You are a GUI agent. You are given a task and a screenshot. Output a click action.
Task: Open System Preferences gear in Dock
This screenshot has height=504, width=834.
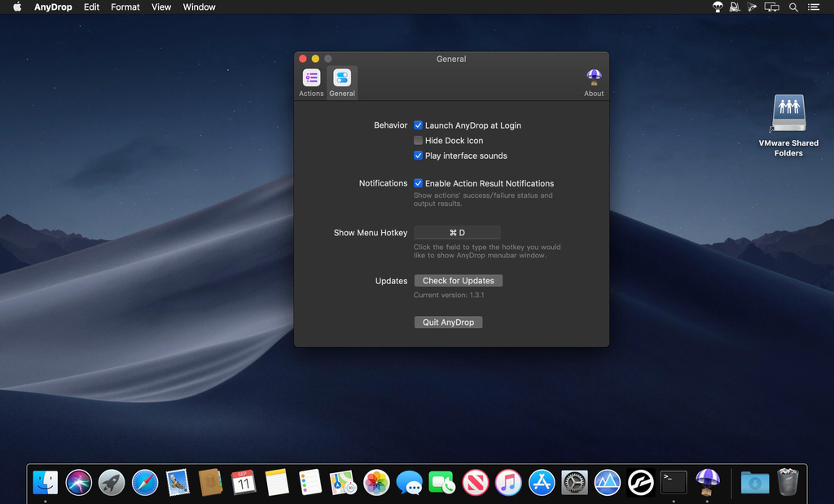point(575,483)
